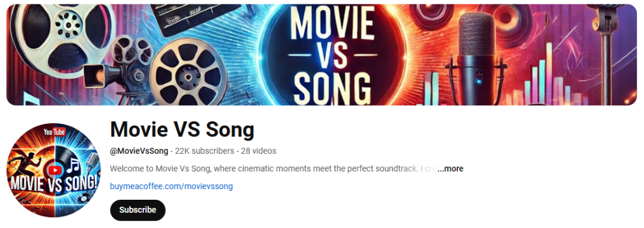
Task: Click the 28 videos count
Action: [x=258, y=151]
